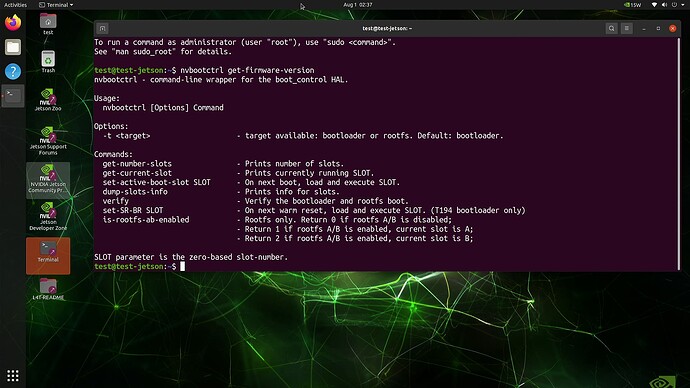Maximize the terminal window
The image size is (690, 388).
[658, 29]
